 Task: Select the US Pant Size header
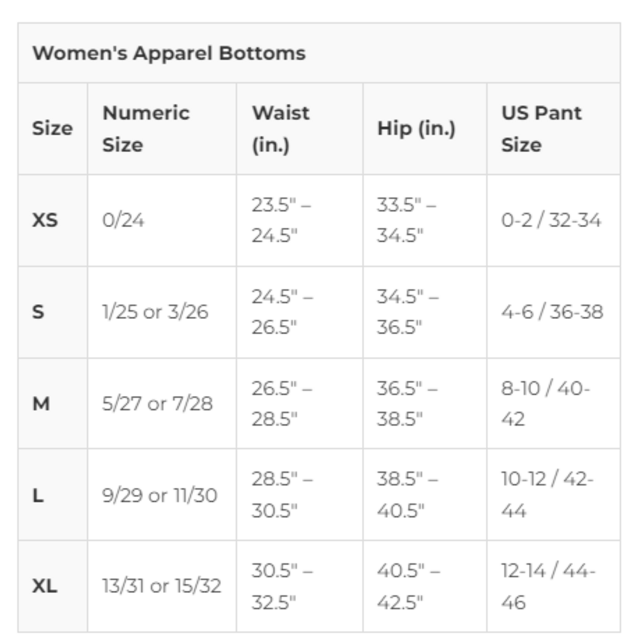pyautogui.click(x=541, y=129)
